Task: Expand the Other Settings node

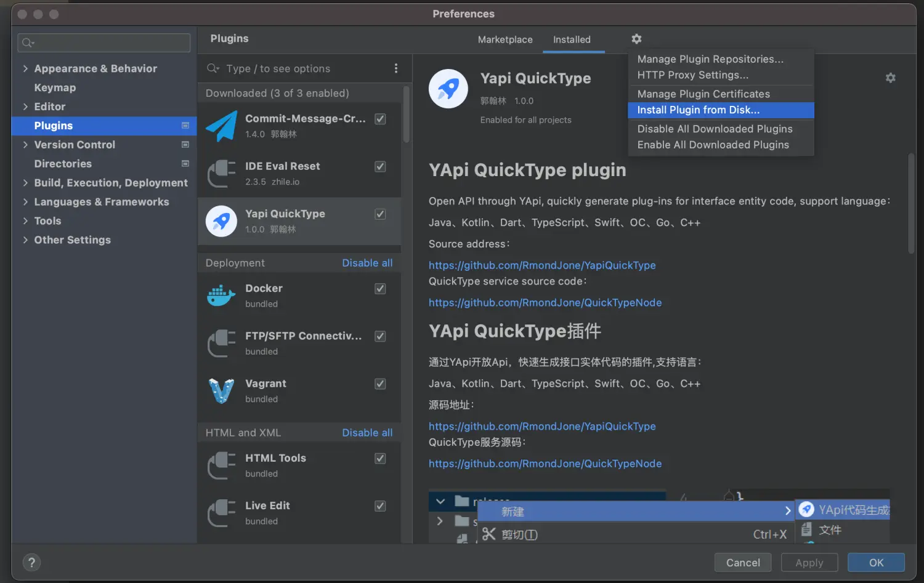Action: click(25, 240)
